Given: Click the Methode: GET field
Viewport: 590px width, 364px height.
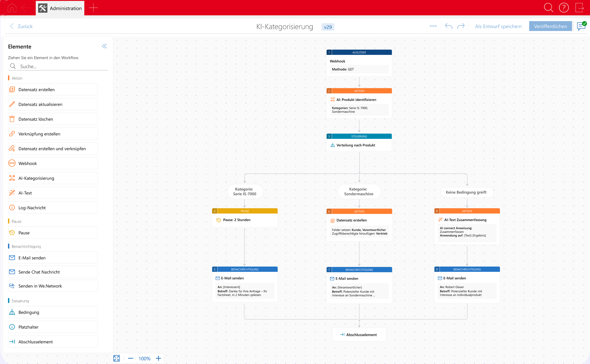Looking at the screenshot, I should point(359,69).
